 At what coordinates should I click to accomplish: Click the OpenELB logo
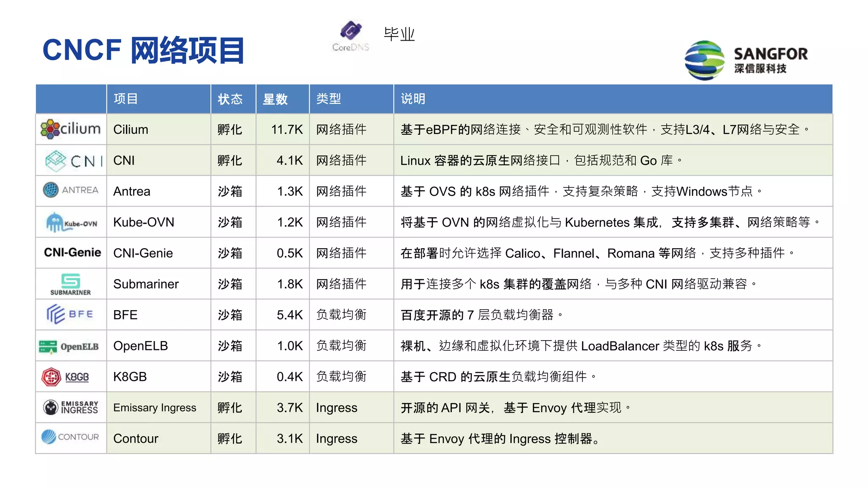tap(69, 347)
